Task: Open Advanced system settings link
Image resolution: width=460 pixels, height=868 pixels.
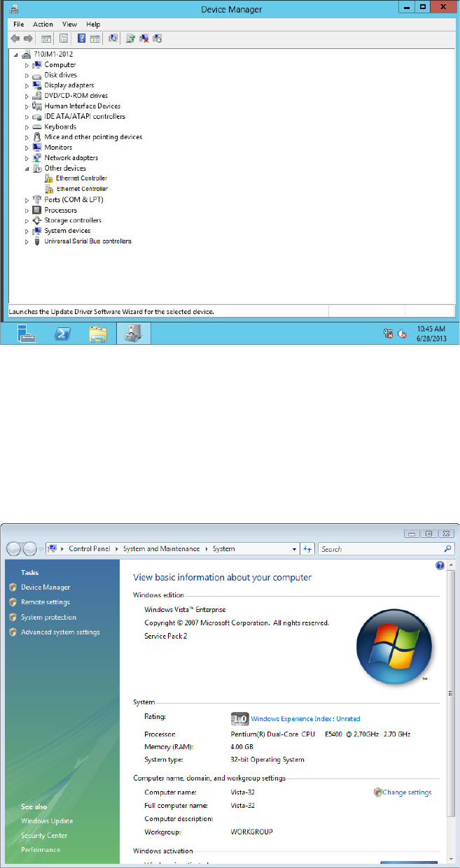Action: tap(60, 632)
